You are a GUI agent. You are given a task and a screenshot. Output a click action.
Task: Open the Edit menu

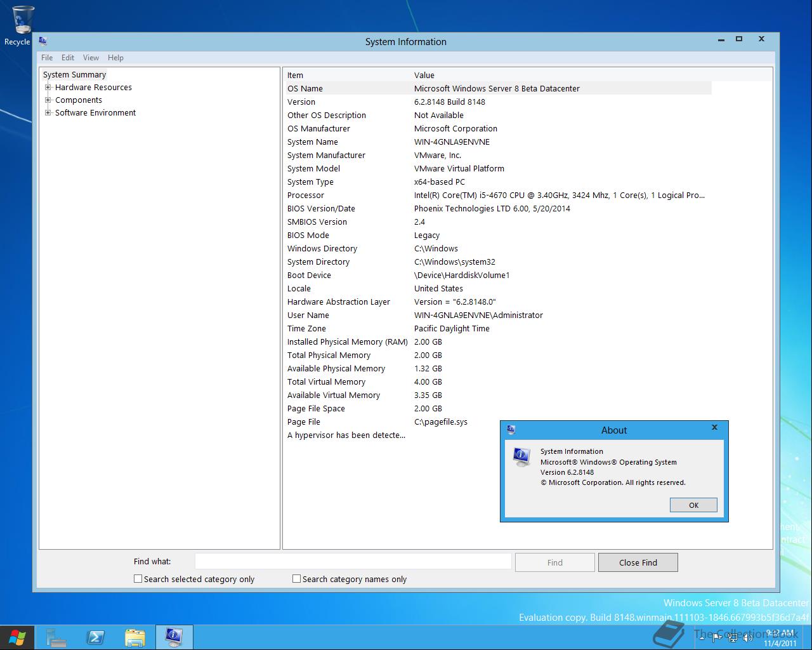[68, 57]
